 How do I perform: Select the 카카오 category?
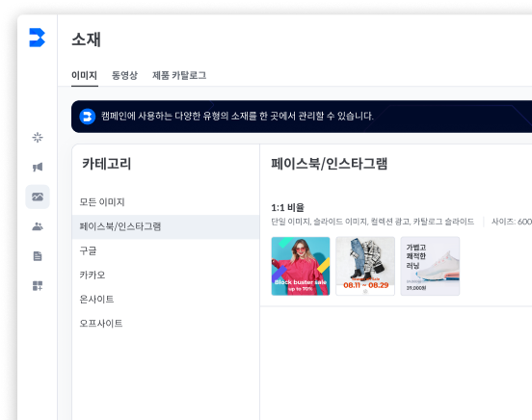click(x=93, y=275)
